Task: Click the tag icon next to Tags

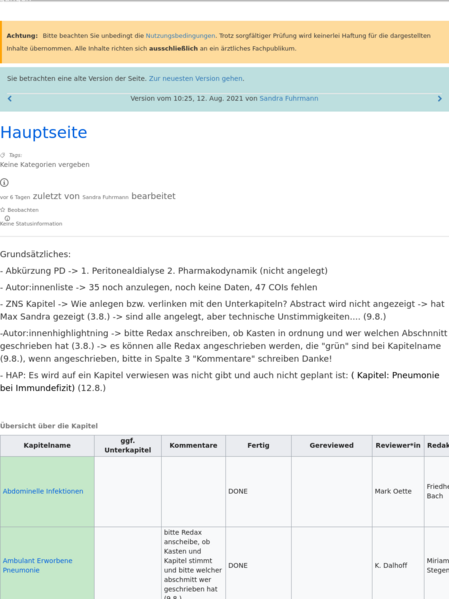Action: [3, 155]
